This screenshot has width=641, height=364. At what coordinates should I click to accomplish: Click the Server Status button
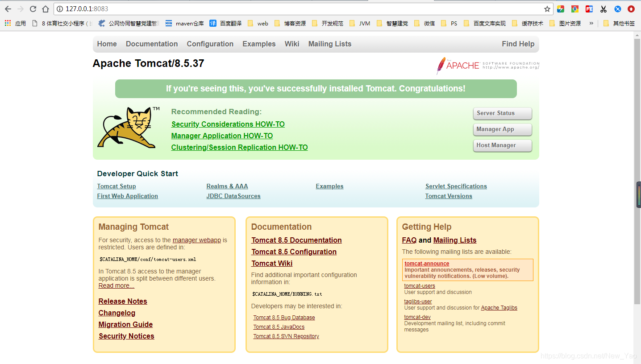[502, 113]
